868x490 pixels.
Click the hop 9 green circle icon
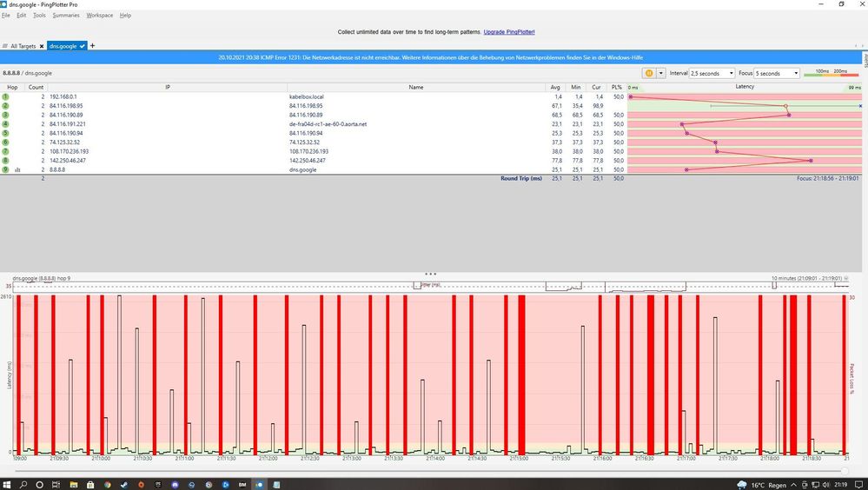(5, 169)
